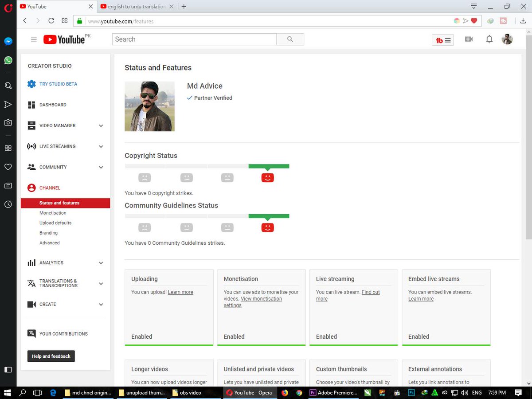Click Md Advice channel profile picture
This screenshot has height=399, width=532.
point(149,106)
